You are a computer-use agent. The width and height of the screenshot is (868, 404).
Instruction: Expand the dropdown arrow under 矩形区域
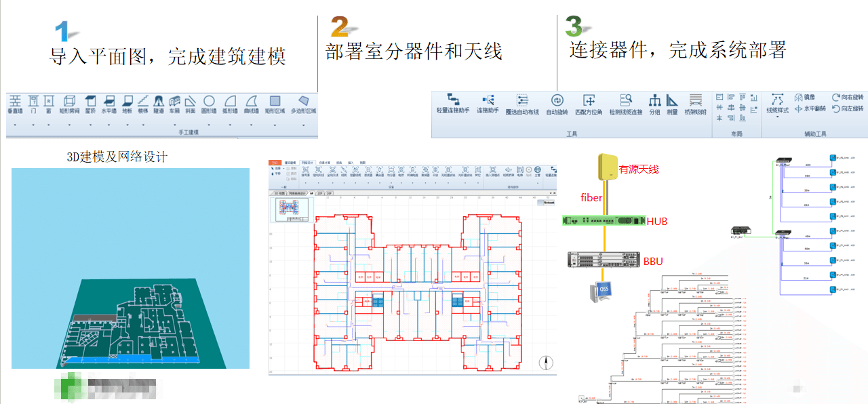(x=275, y=125)
